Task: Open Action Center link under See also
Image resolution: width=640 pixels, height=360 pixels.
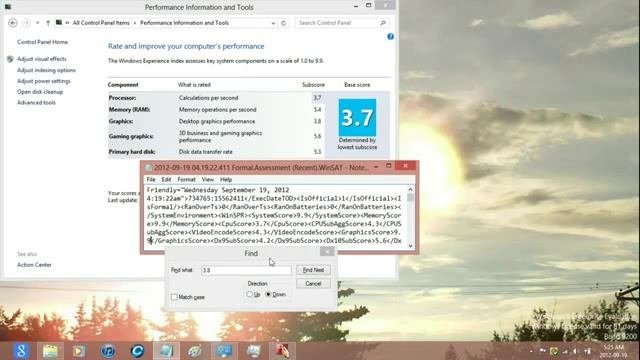Action: (x=34, y=265)
